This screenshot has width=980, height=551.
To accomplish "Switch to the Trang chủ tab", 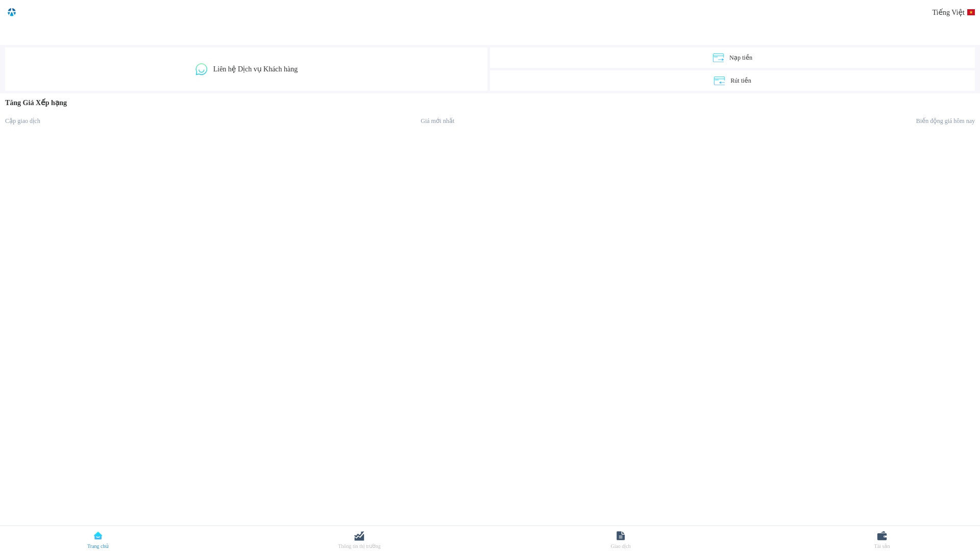I will 98,540.
